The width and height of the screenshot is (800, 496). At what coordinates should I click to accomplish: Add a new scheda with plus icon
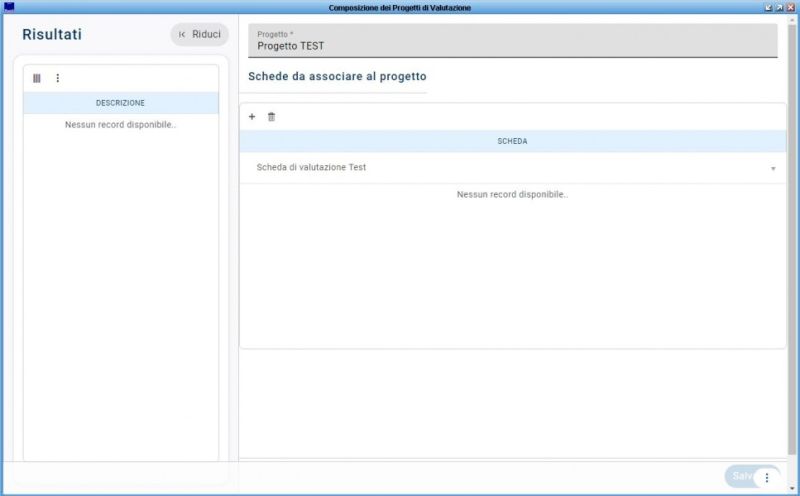(x=252, y=117)
